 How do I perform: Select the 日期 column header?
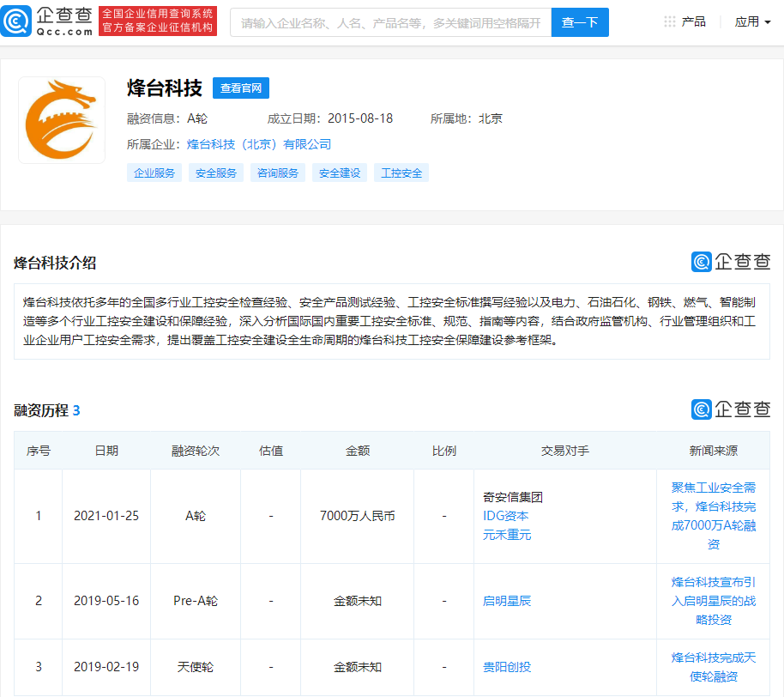tap(106, 451)
